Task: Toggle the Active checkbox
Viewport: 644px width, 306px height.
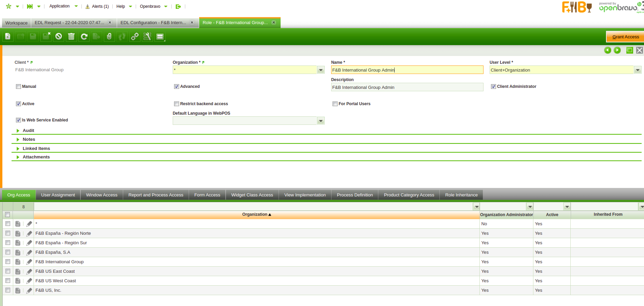Action: (18, 104)
